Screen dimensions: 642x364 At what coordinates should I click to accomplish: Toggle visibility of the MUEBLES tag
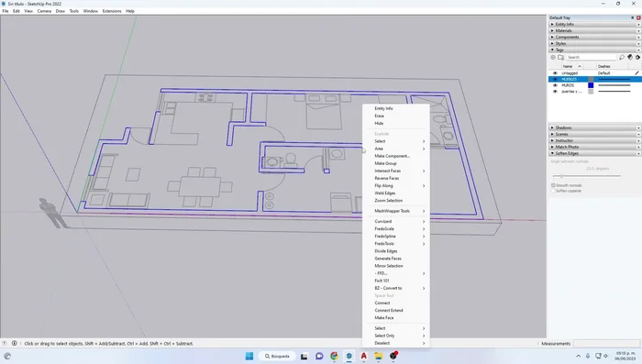[x=555, y=79]
